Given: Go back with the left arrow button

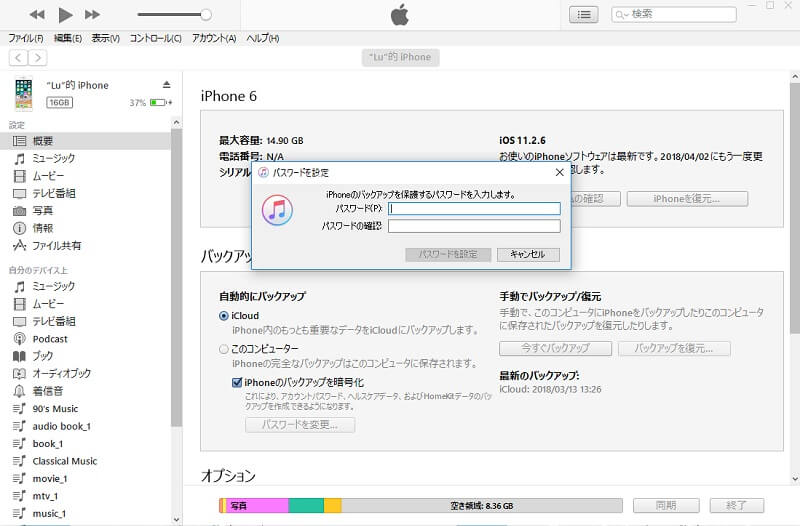Looking at the screenshot, I should click(x=18, y=58).
